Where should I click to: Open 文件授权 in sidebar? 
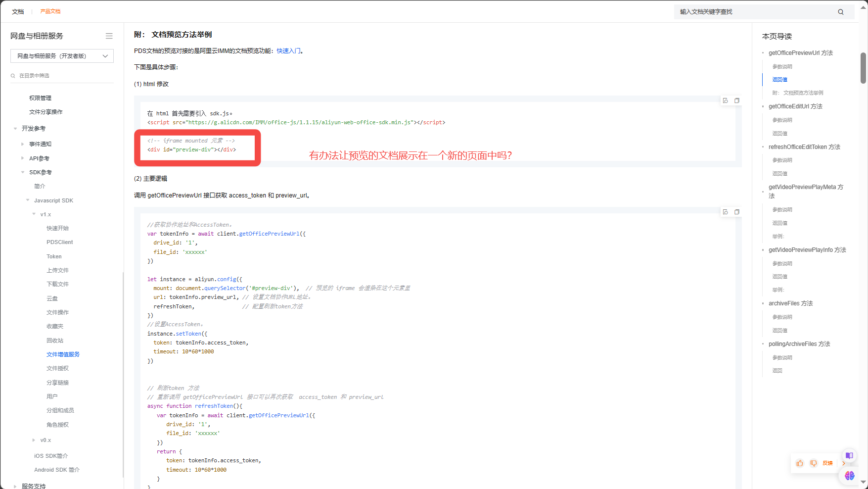click(57, 368)
